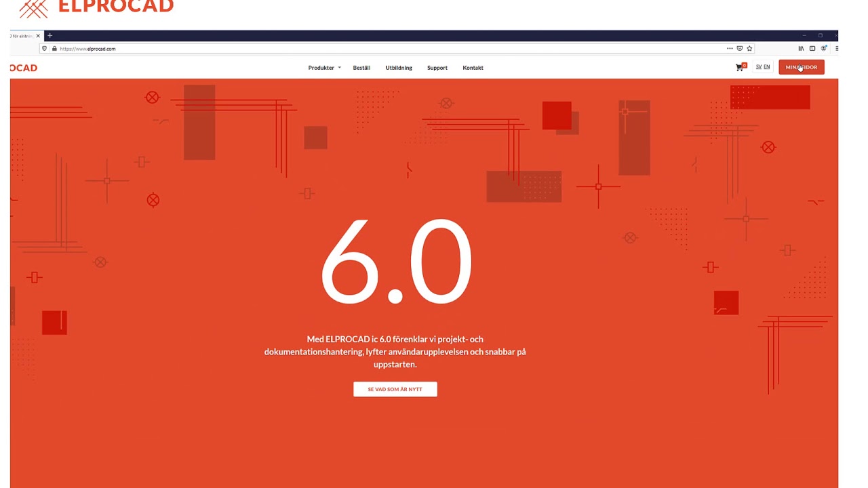868x488 pixels.
Task: Click the ELPROCAD logo in site header
Action: (x=24, y=68)
